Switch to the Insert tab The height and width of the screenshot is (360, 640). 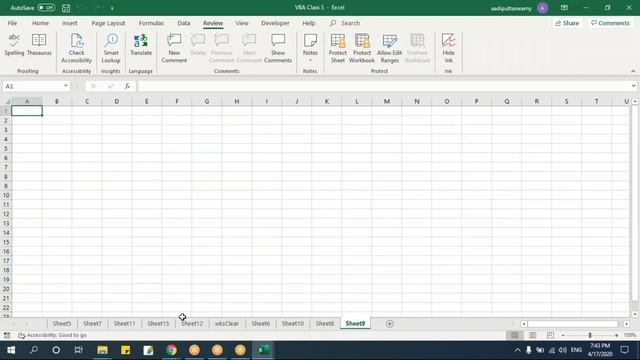point(70,23)
